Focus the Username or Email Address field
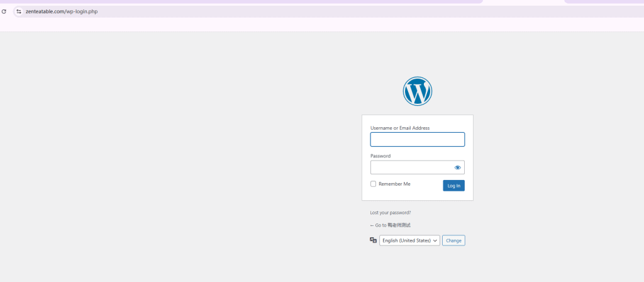The height and width of the screenshot is (282, 644). pyautogui.click(x=418, y=139)
